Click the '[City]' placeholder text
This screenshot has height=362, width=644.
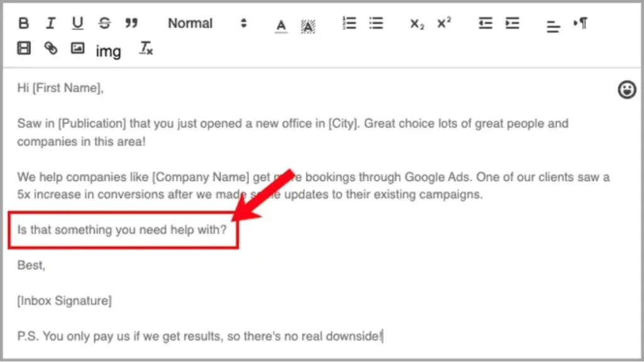[344, 124]
